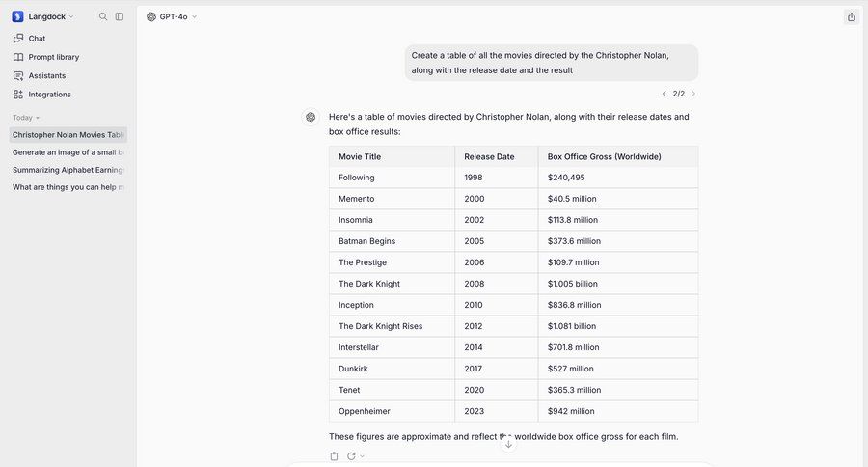This screenshot has height=467, width=868.
Task: Copy the response with the clipboard icon
Action: pos(334,456)
